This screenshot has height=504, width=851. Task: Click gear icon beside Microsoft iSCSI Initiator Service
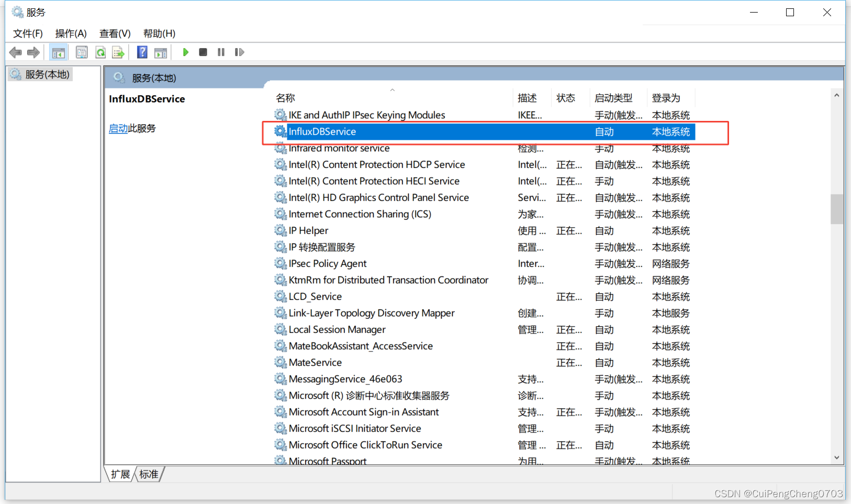coord(281,428)
